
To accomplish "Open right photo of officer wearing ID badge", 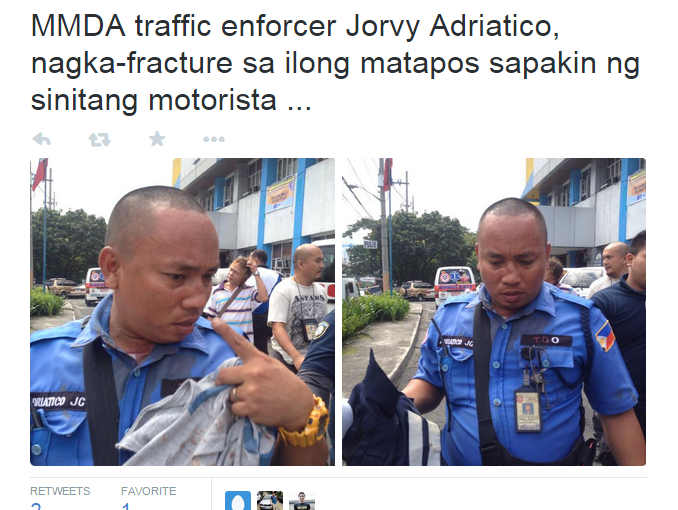I will pyautogui.click(x=494, y=312).
